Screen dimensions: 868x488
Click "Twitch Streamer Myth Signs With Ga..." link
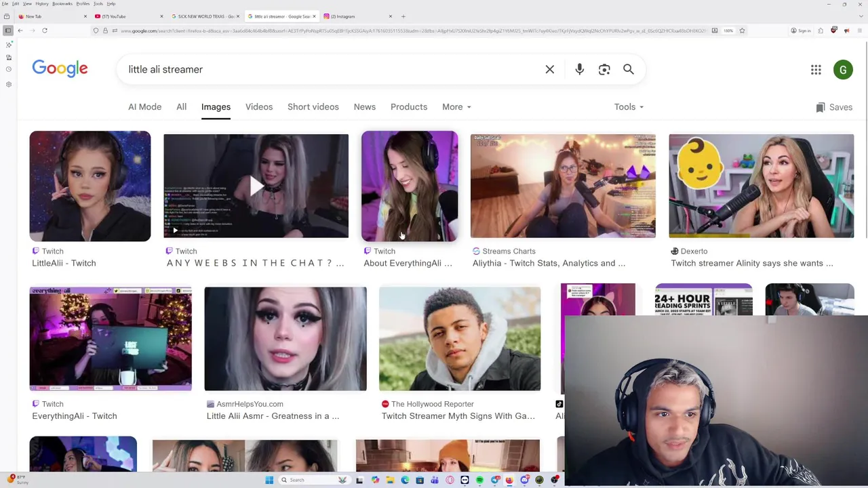[x=458, y=416]
